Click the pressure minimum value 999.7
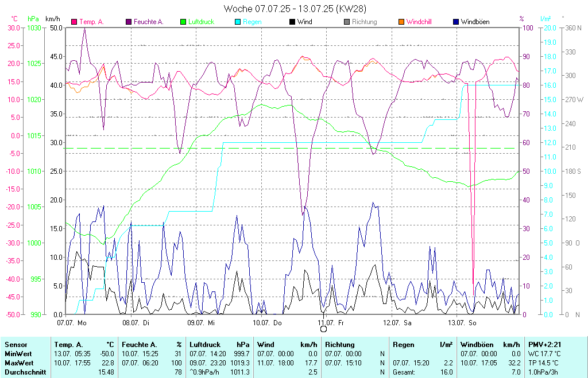This screenshot has height=378, width=588. coord(241,354)
